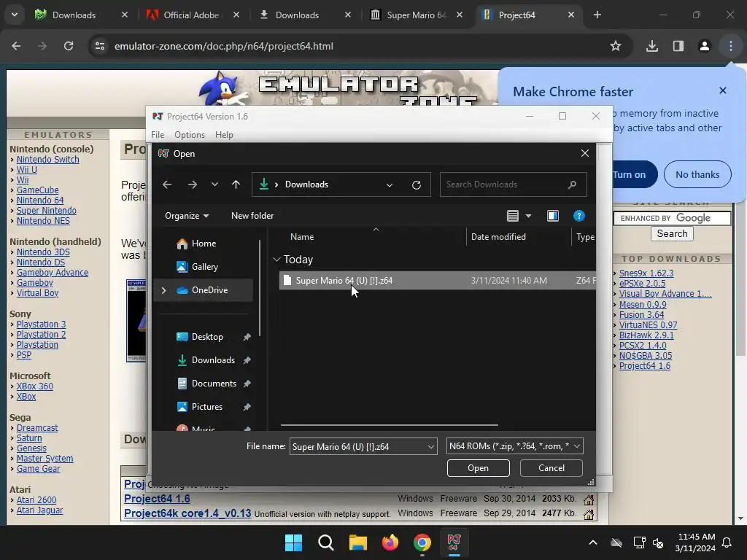View site information icon in address bar
Image resolution: width=747 pixels, height=560 pixels.
coord(99,46)
